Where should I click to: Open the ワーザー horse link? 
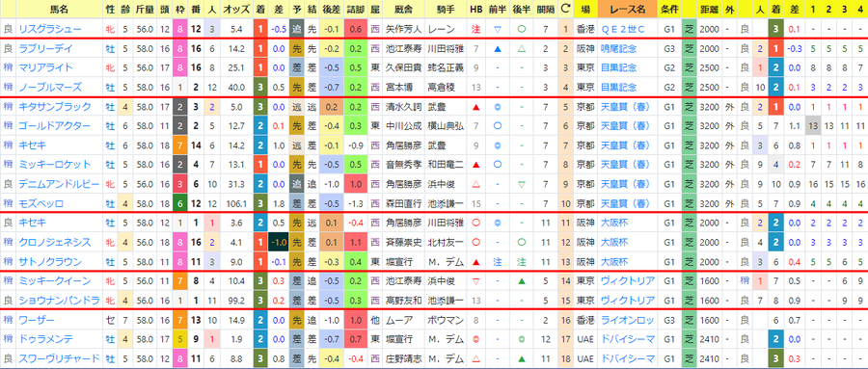[x=37, y=320]
